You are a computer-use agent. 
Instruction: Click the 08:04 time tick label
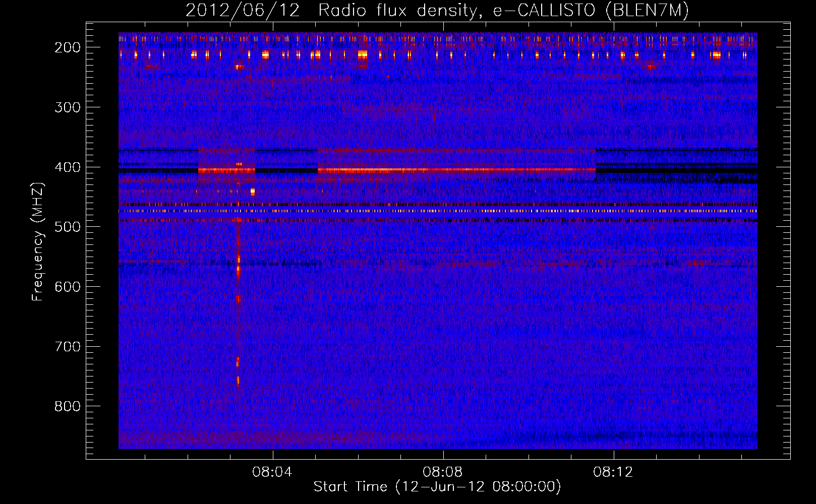[272, 472]
